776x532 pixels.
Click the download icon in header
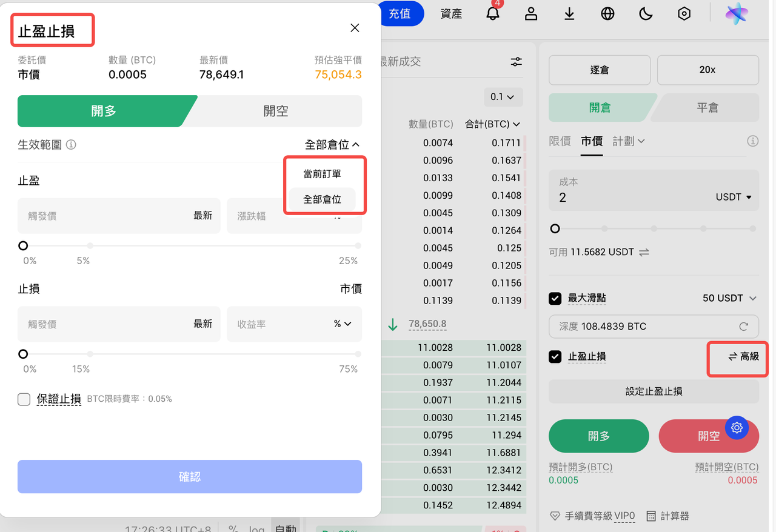click(569, 14)
